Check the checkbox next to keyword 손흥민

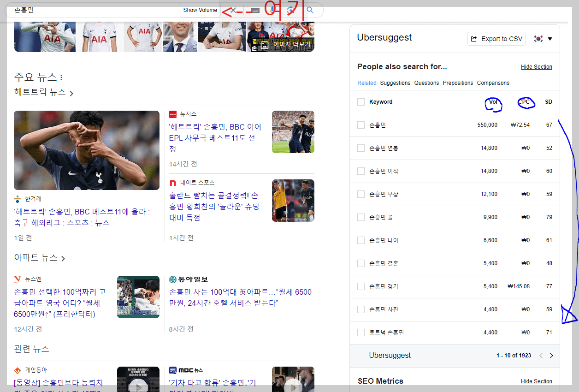pos(361,125)
